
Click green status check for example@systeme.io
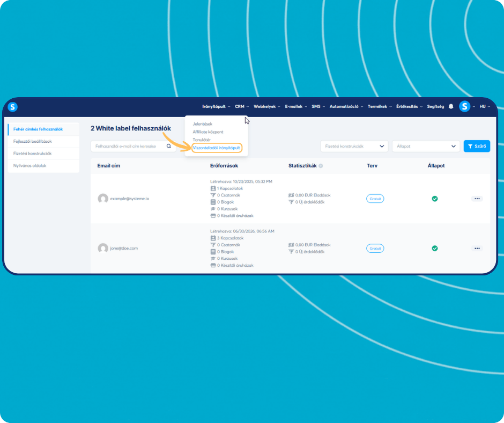(435, 199)
